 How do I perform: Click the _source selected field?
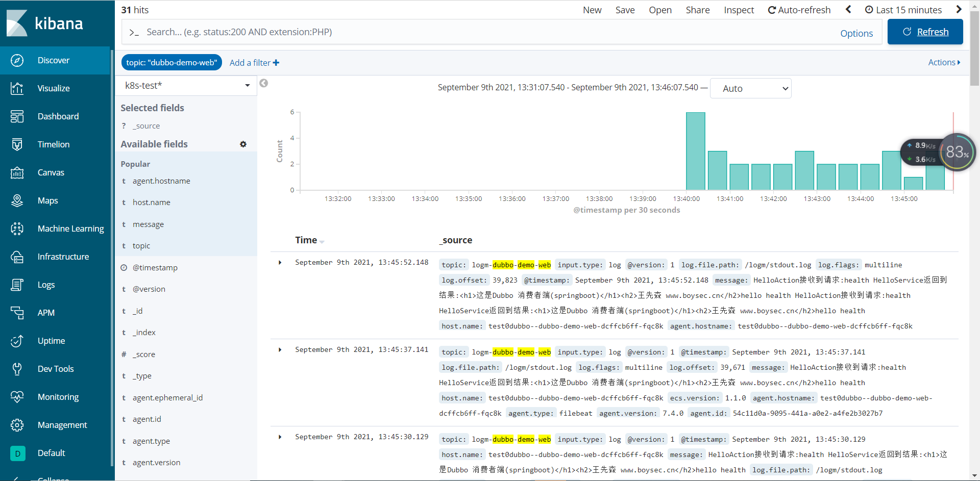coord(148,126)
